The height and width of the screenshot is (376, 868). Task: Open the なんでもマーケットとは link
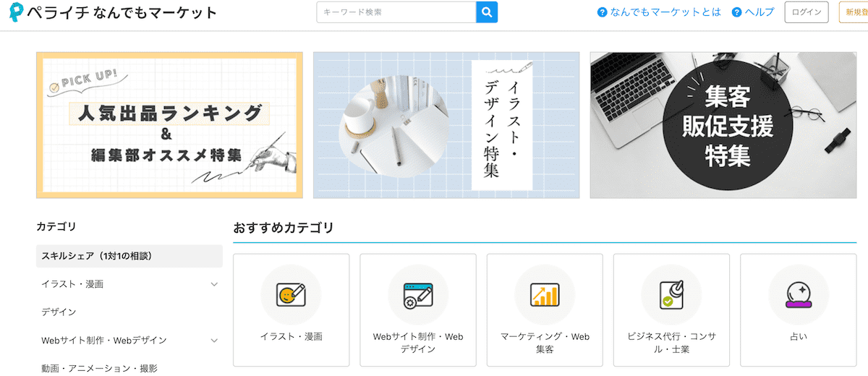tap(665, 12)
